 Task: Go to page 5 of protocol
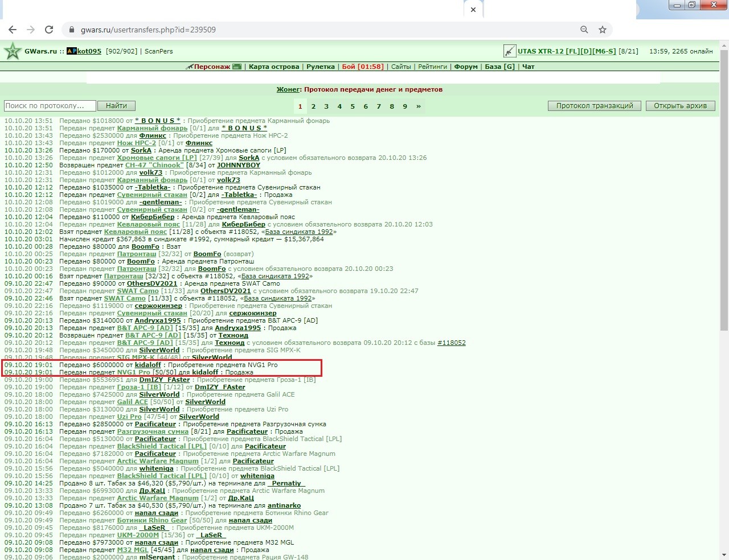(353, 106)
